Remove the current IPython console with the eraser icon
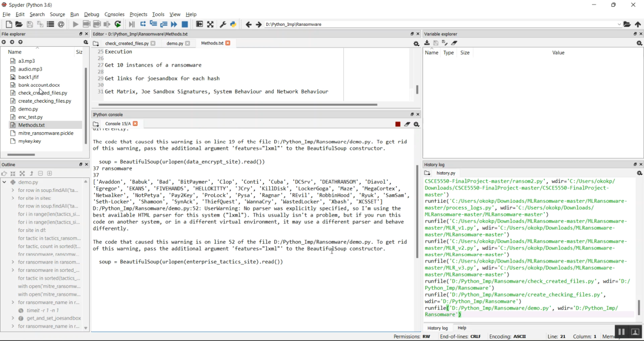 407,124
